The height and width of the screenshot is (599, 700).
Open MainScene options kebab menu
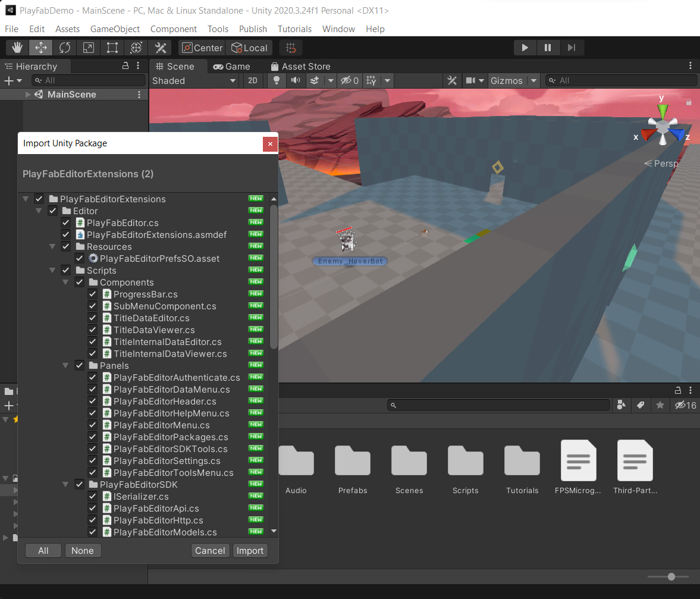139,95
